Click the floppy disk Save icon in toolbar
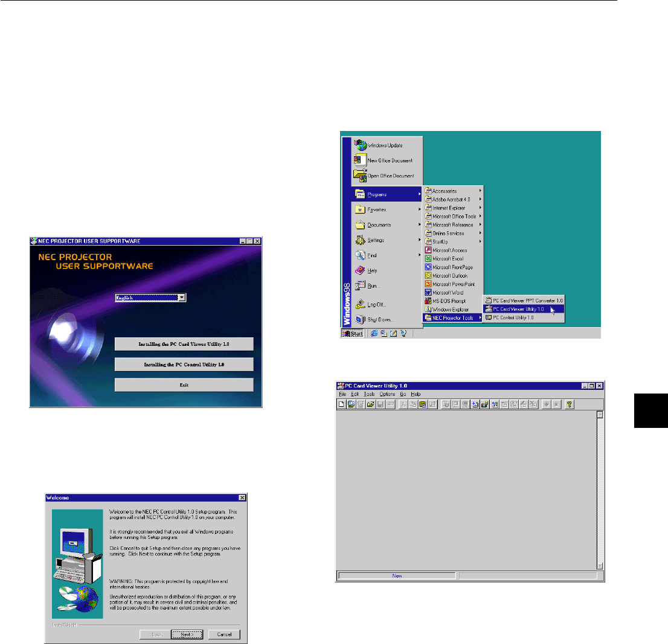The width and height of the screenshot is (668, 644). pos(381,404)
